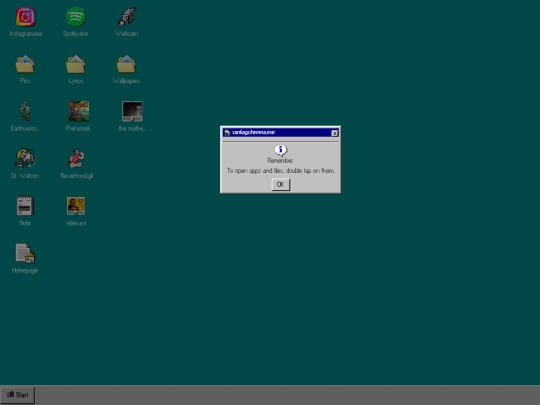Click the empty taskbar area
Screen dimensions: 540x405
tap(287, 395)
